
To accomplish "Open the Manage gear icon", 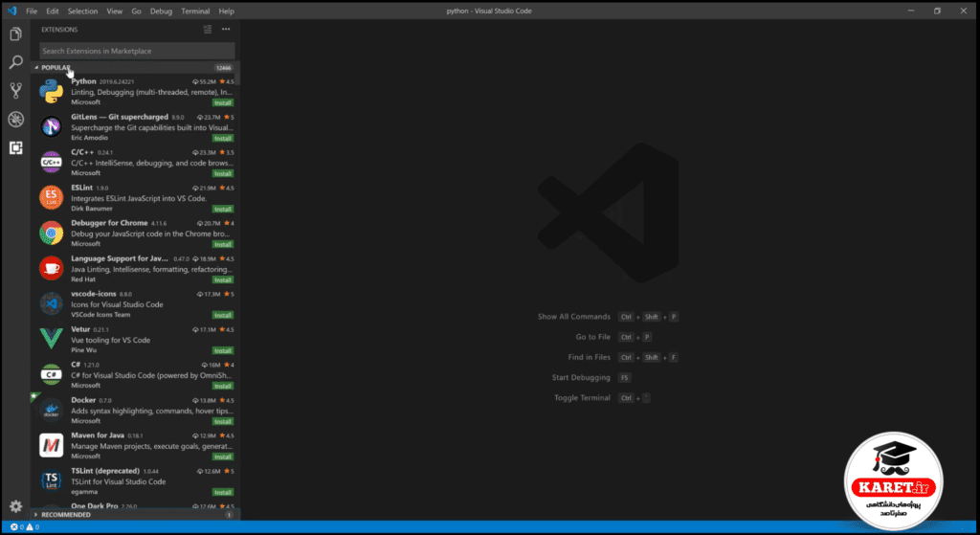I will coord(15,506).
